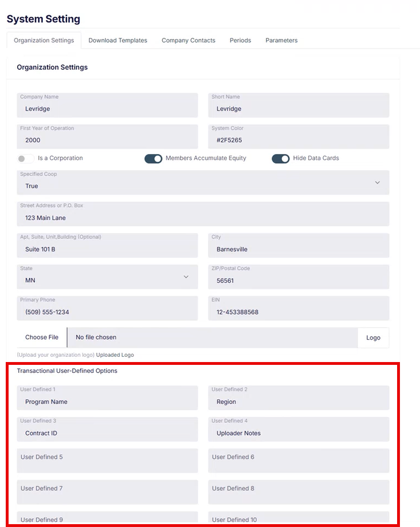This screenshot has width=420, height=527.
Task: Switch to the Download Templates tab
Action: click(x=117, y=41)
